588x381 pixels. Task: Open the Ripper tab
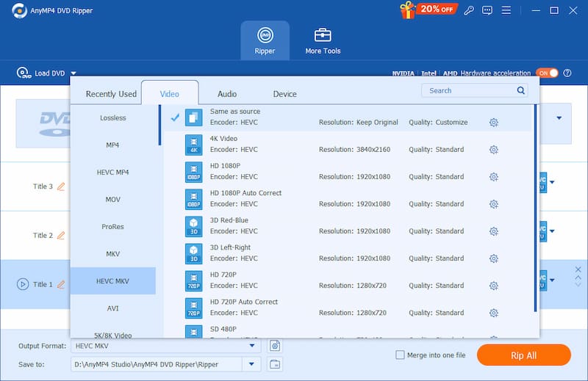point(265,41)
